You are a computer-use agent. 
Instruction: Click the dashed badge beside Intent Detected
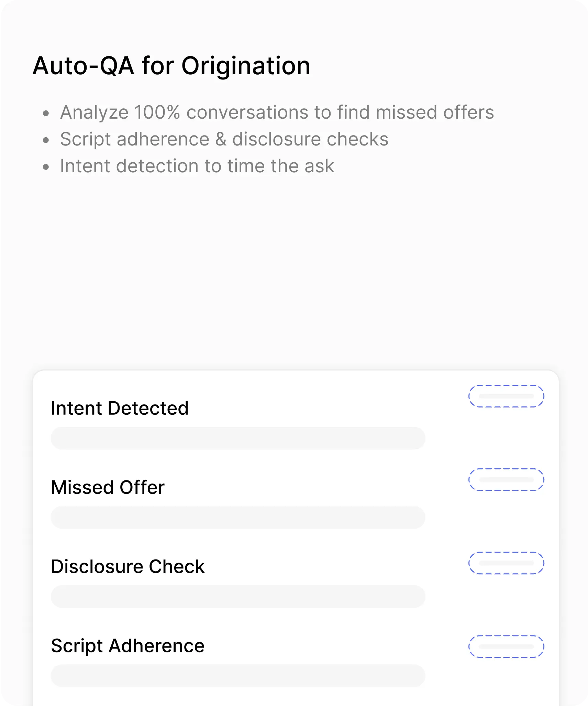click(x=506, y=396)
